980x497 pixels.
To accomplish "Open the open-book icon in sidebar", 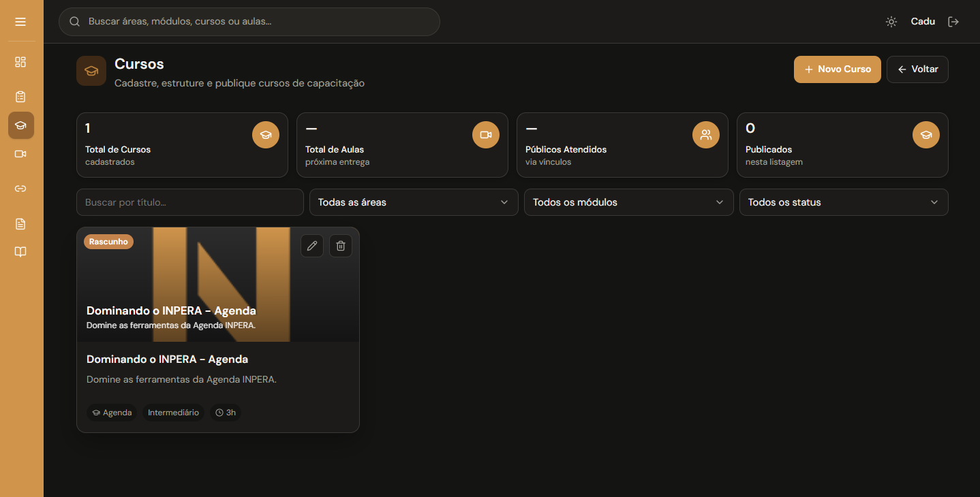I will click(20, 253).
